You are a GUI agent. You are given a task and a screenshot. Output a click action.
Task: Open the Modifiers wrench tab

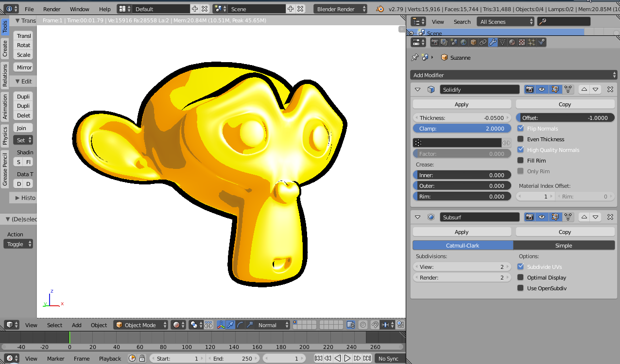coord(493,42)
